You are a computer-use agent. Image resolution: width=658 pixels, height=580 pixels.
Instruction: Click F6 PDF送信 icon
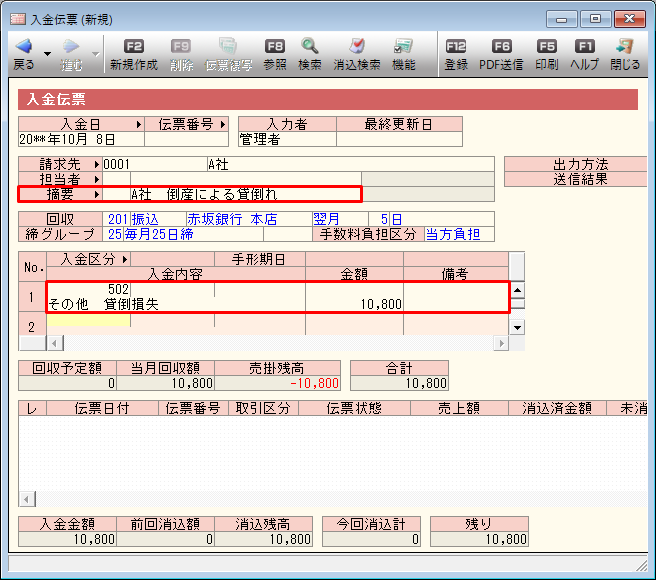point(501,46)
